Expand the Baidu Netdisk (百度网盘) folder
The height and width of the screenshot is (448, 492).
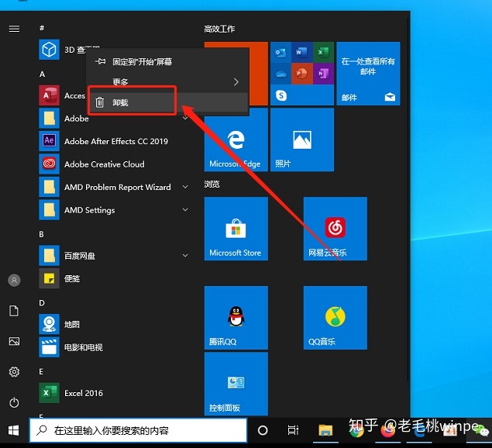point(185,255)
